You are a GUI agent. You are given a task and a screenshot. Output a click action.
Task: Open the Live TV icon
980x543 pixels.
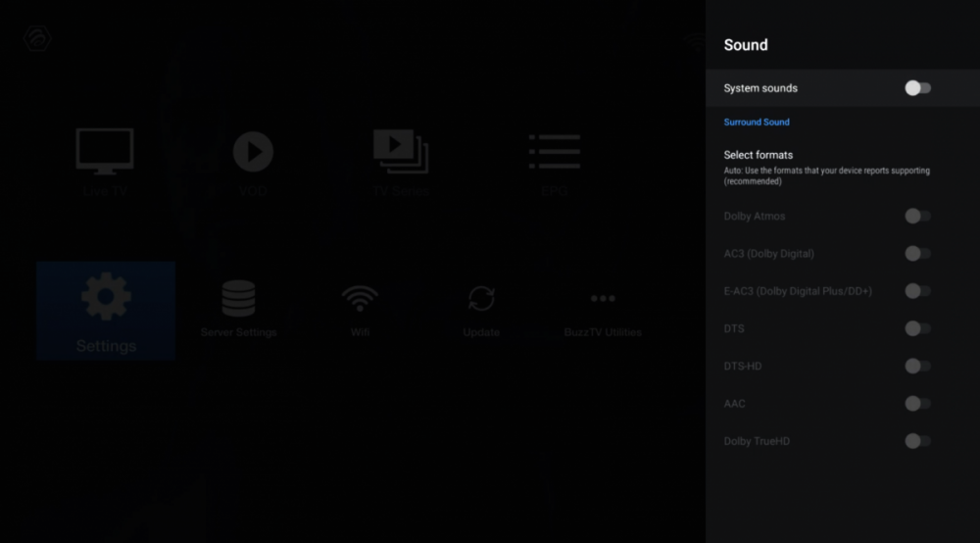105,153
